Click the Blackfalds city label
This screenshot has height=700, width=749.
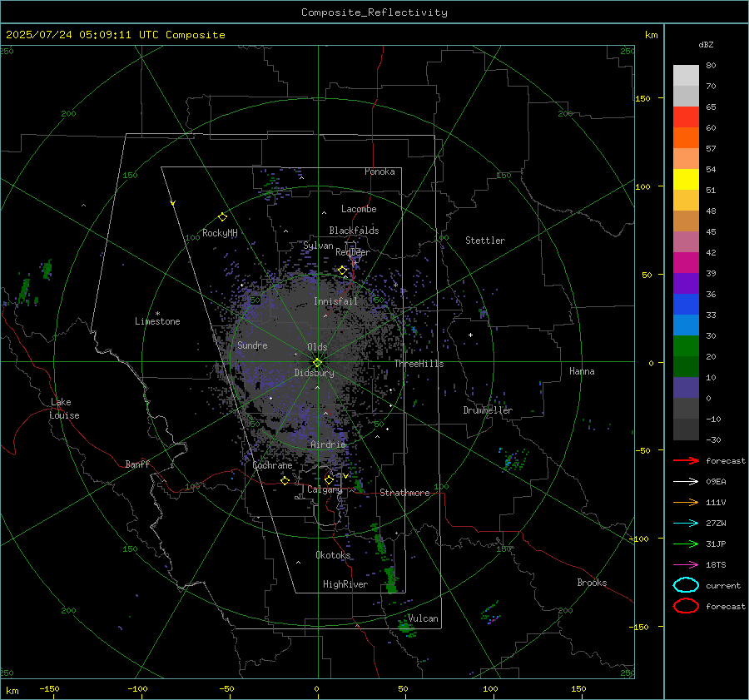(354, 231)
